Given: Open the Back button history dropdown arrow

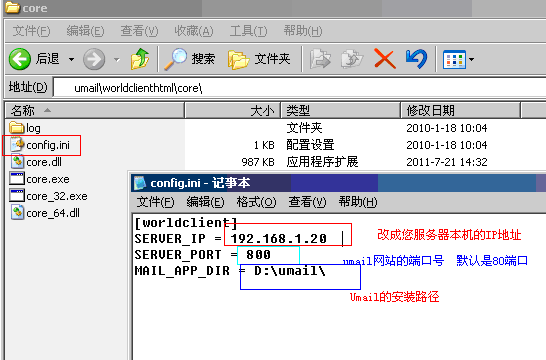Looking at the screenshot, I should tap(71, 59).
